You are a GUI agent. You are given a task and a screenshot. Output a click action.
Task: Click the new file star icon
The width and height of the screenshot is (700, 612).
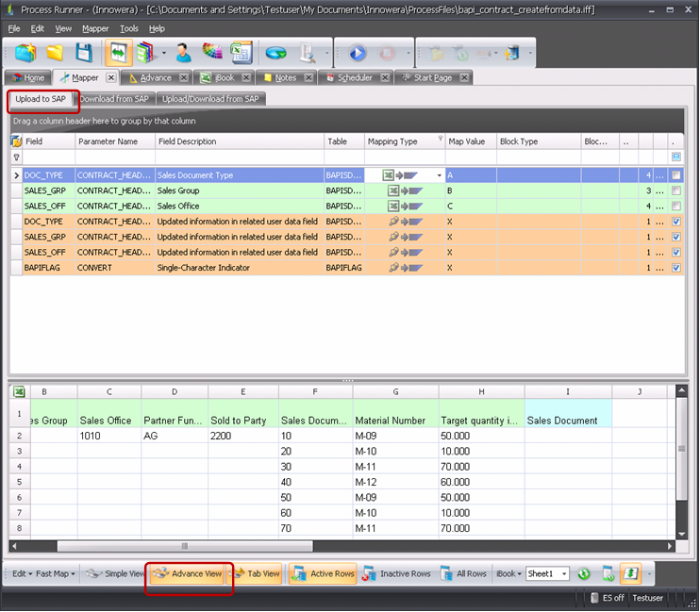pyautogui.click(x=25, y=53)
